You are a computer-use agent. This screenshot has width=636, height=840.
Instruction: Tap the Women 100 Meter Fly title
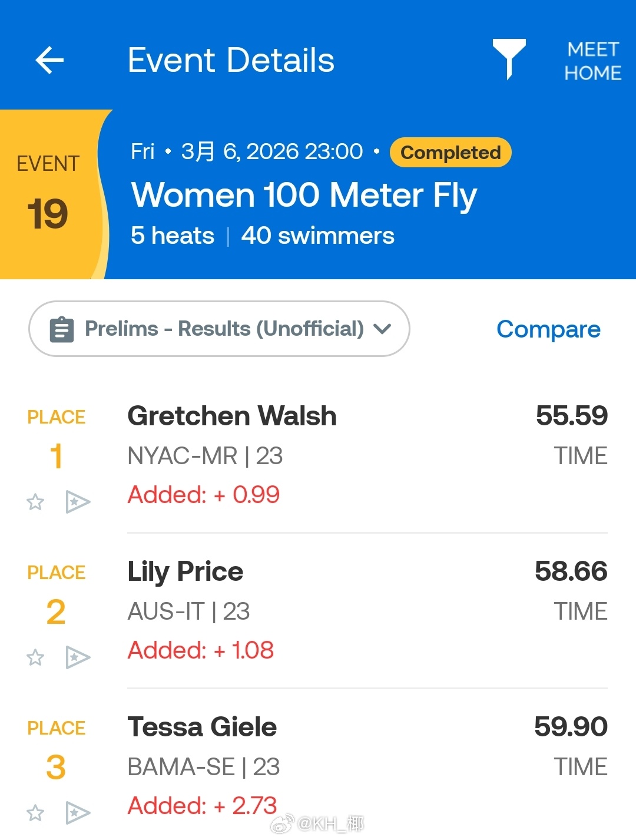(x=304, y=195)
